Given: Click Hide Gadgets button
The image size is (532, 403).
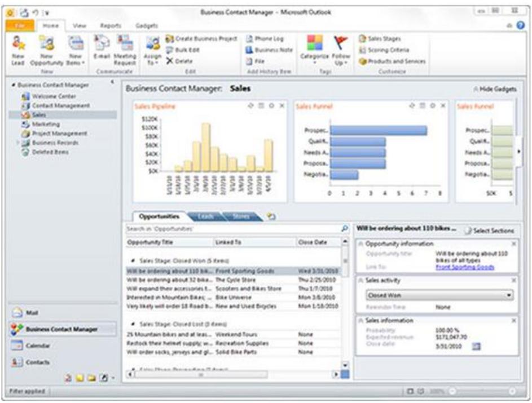Looking at the screenshot, I should (495, 89).
